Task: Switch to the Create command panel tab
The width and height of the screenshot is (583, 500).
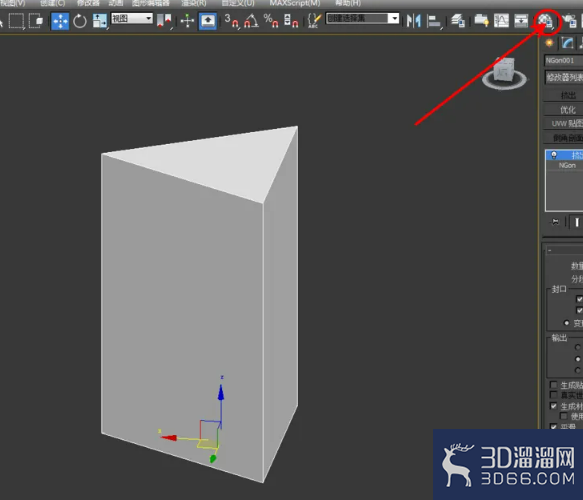Action: 549,43
